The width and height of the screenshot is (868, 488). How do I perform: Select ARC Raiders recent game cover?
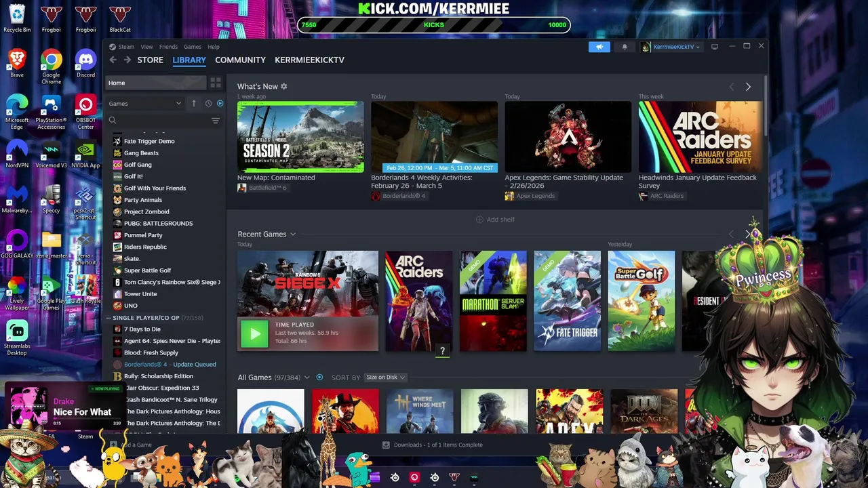[418, 301]
